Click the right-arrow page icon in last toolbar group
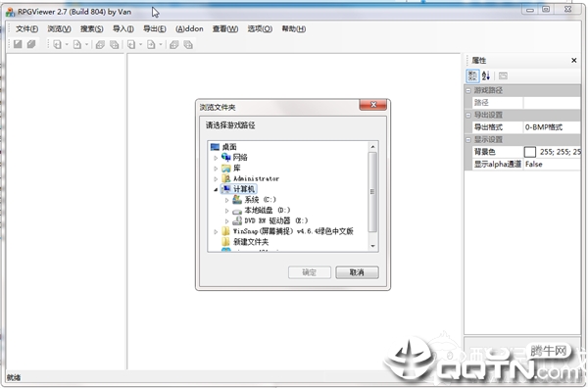Screen dimensions: 588x388 [x=151, y=45]
